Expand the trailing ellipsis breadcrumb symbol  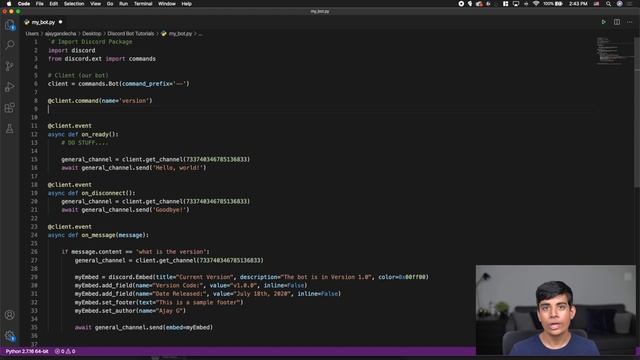(200, 34)
